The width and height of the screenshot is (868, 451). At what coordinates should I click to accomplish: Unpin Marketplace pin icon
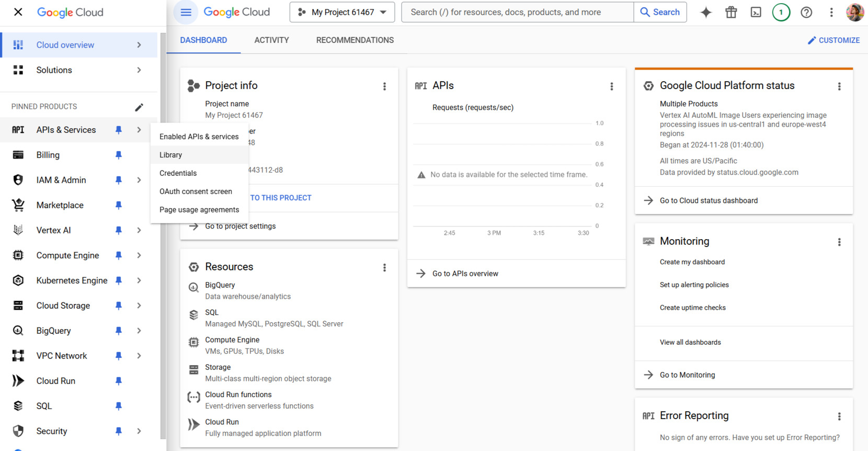point(119,205)
